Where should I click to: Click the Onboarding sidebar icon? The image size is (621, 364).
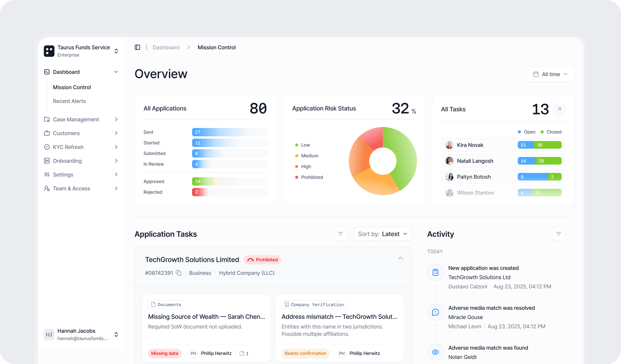tap(47, 161)
